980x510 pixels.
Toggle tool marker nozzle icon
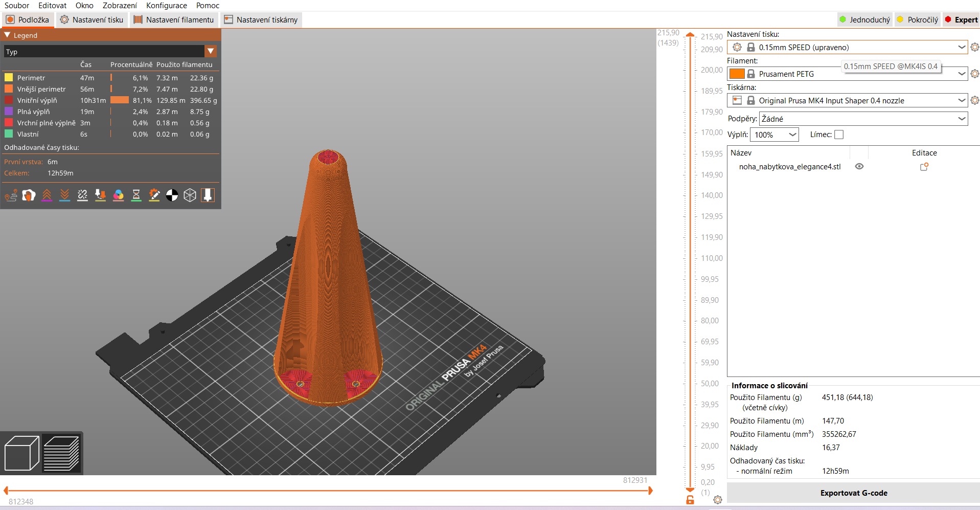pos(208,195)
